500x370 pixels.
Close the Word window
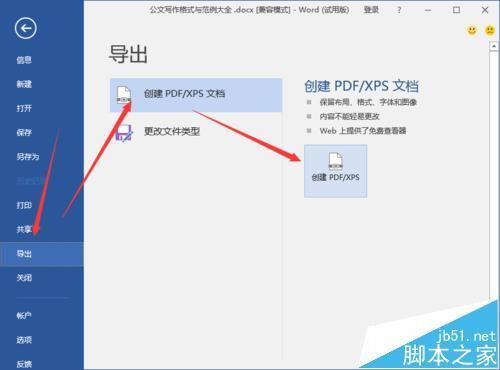pyautogui.click(x=485, y=10)
